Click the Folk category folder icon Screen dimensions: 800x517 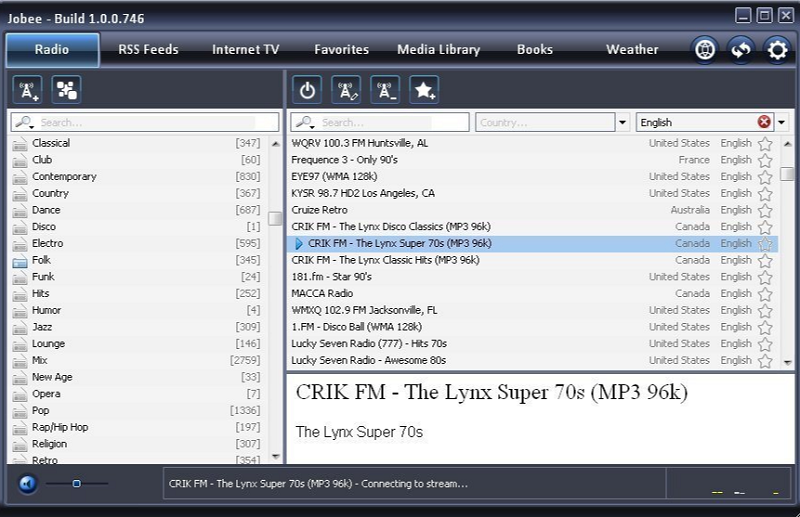pyautogui.click(x=20, y=261)
